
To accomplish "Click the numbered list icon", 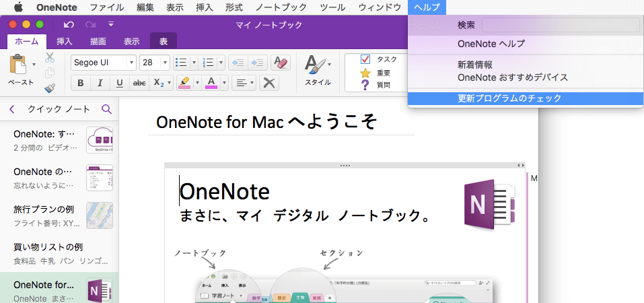I will tap(208, 63).
